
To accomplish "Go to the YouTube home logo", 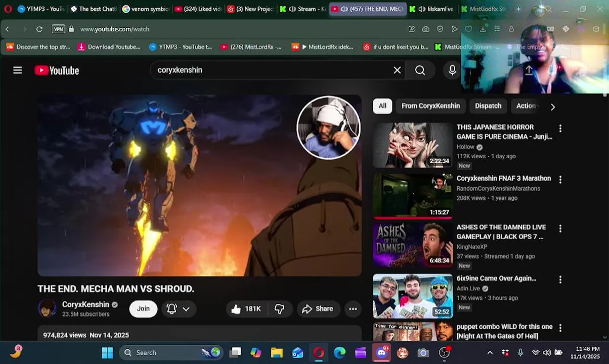I will 57,70.
